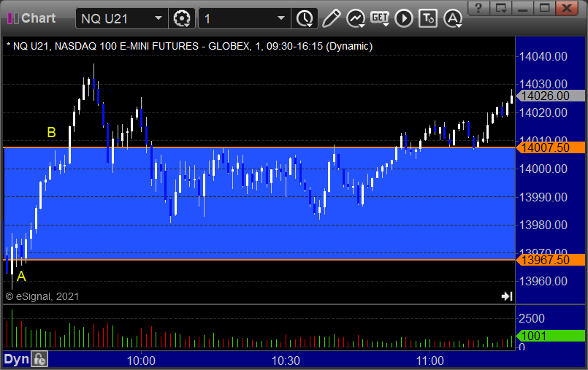Click the Dyn time scale label
The height and width of the screenshot is (370, 588).
[x=16, y=360]
